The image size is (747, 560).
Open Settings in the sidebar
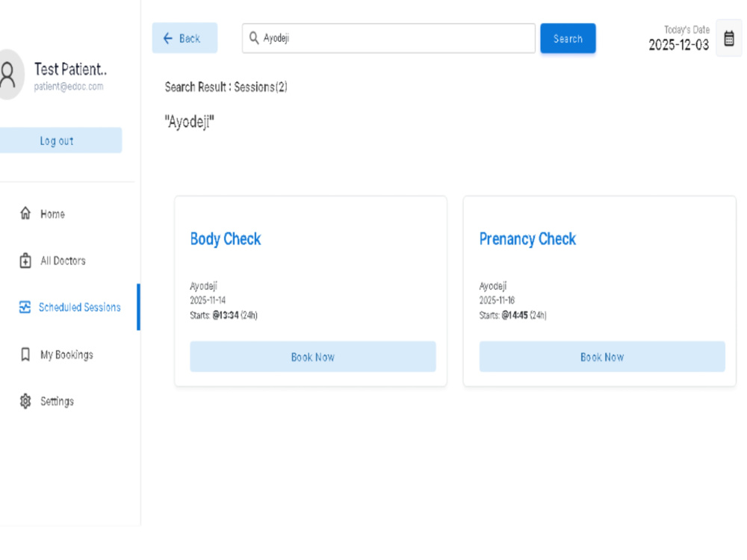pyautogui.click(x=57, y=402)
